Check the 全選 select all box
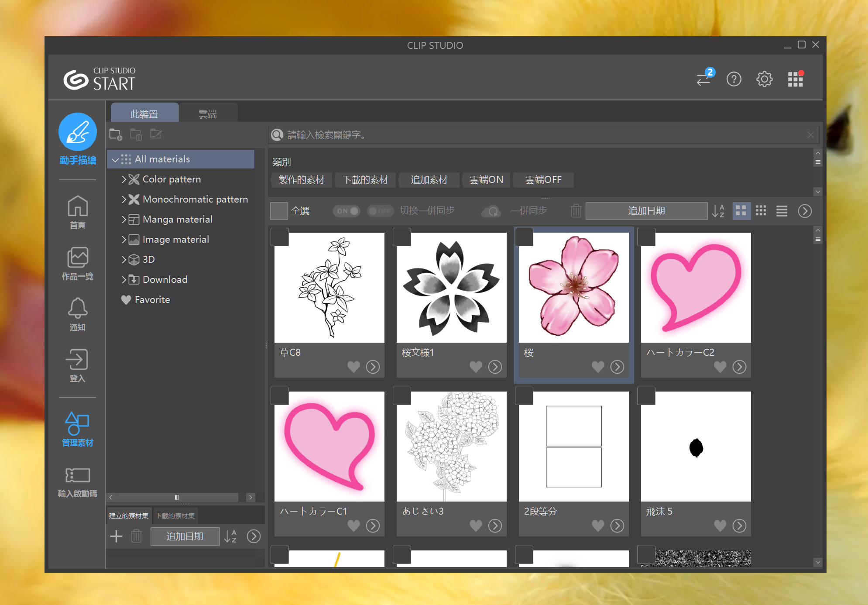 (279, 211)
